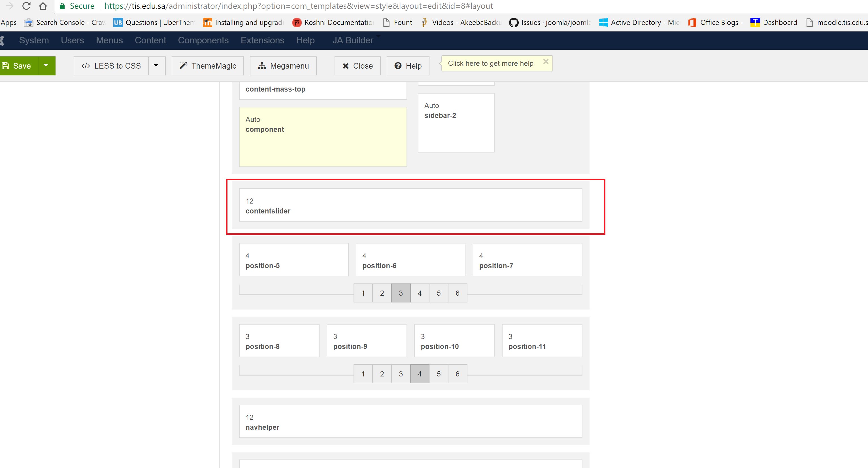
Task: Click the browser reload icon
Action: tap(26, 6)
